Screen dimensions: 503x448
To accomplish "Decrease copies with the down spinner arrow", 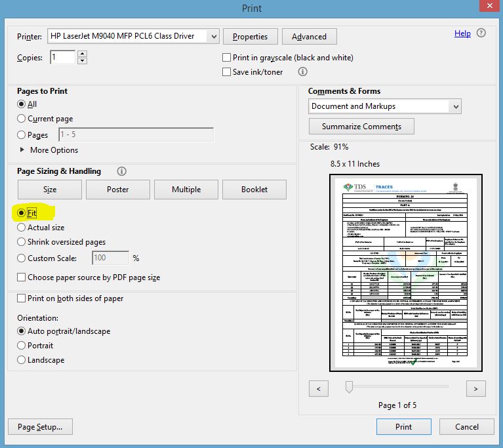I will 83,60.
